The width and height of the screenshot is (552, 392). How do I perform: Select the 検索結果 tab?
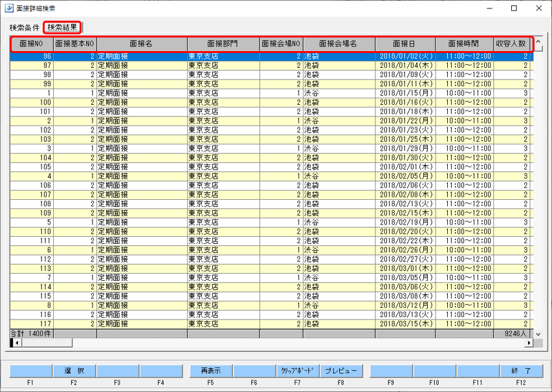coord(62,27)
